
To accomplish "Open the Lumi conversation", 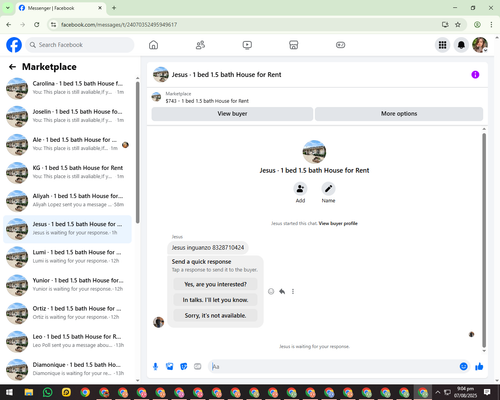I will (x=67, y=257).
